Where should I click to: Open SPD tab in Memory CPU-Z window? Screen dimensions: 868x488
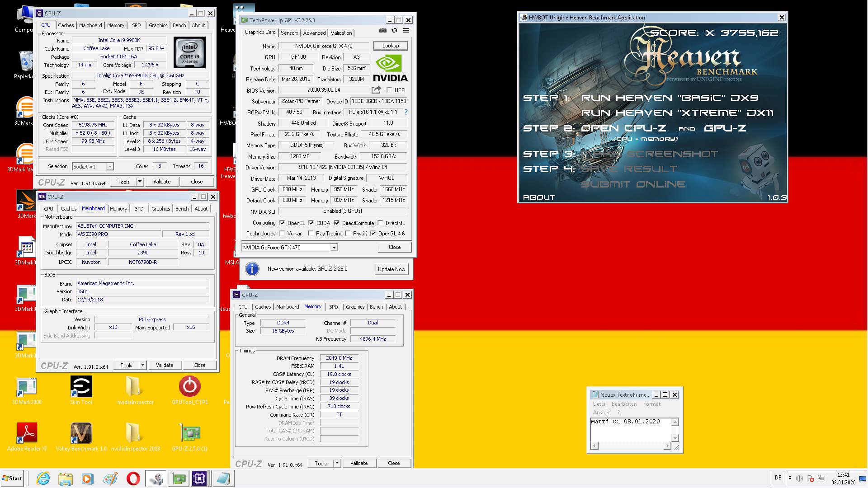(x=334, y=306)
